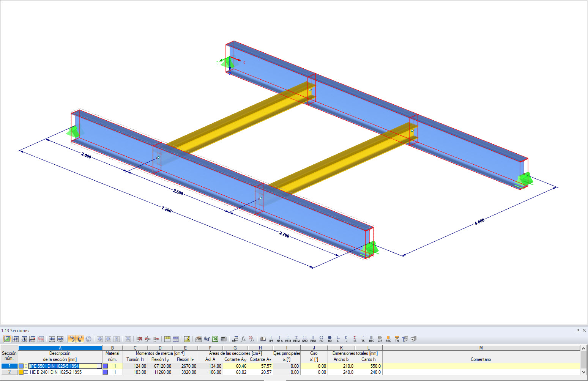Click the Undo arrow in the toolbar
588x381 pixels.
72,338
